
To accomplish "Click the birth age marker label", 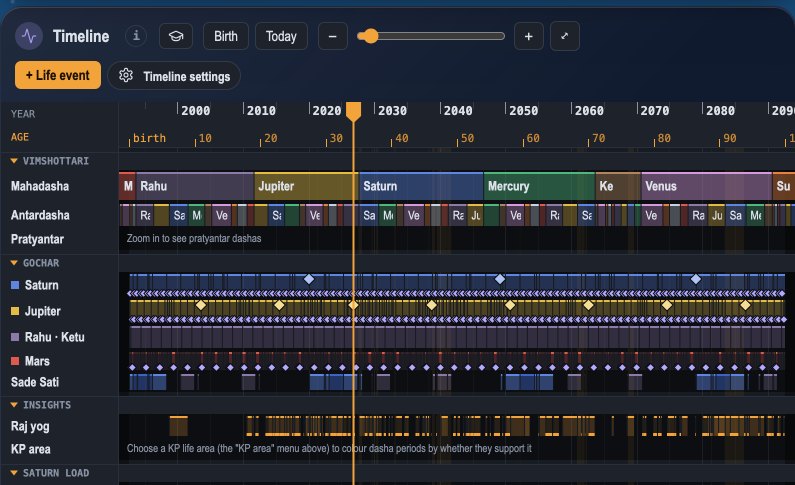I will (x=150, y=138).
